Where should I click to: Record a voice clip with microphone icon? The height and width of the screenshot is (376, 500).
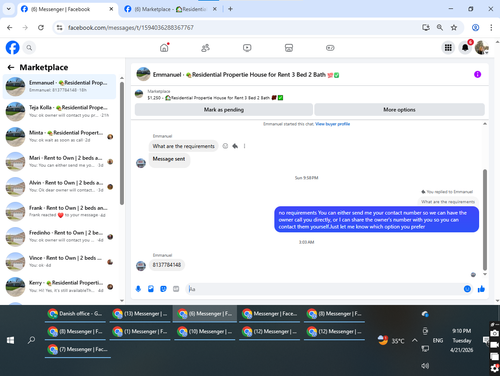point(138,289)
